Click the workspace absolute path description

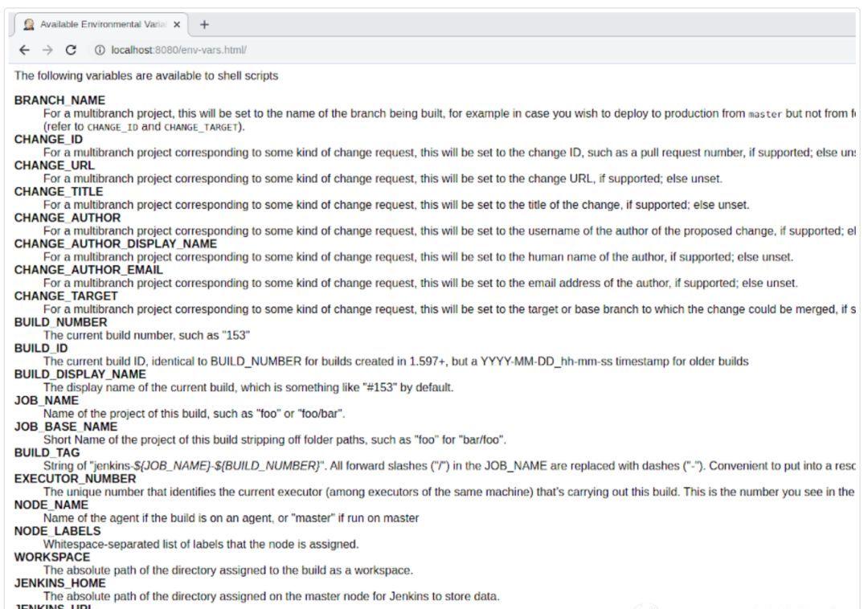click(x=228, y=570)
